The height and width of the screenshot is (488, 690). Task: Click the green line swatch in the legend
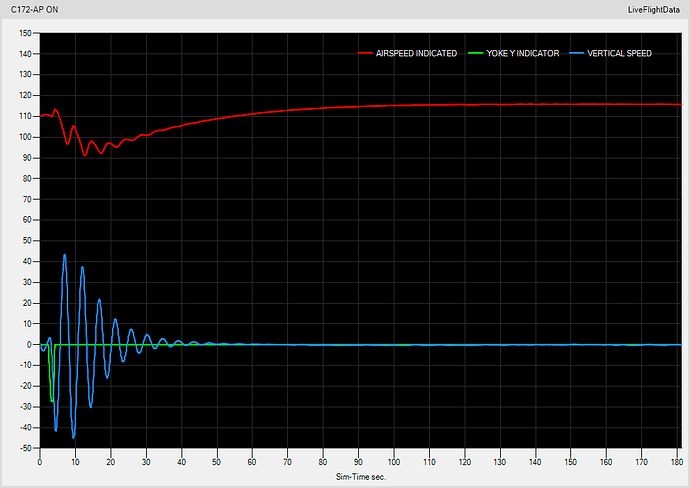pyautogui.click(x=475, y=53)
